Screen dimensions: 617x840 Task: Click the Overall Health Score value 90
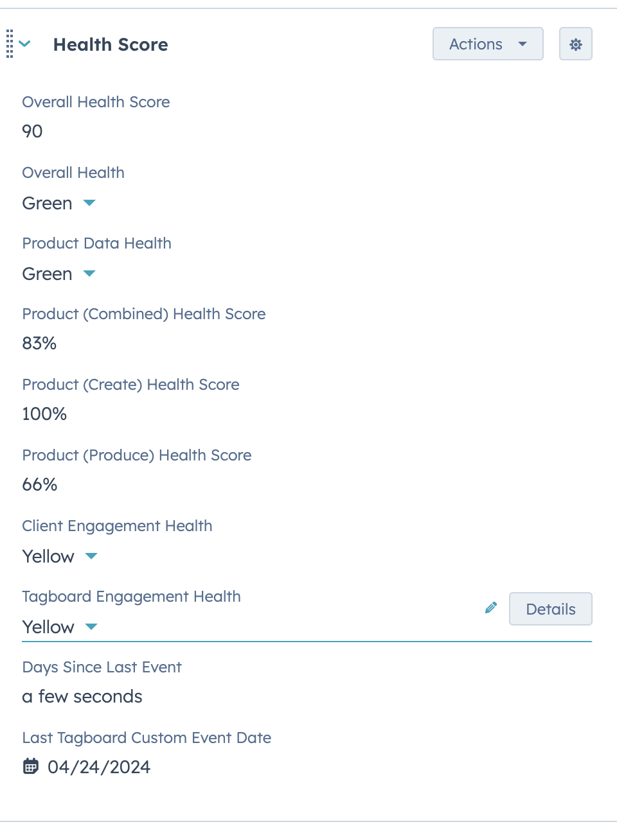(x=32, y=131)
